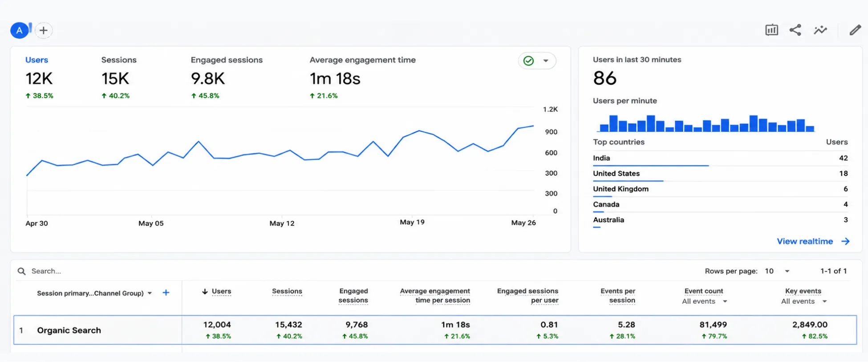Screen dimensions: 868x362
Task: Select the Sessions metric tab
Action: (x=118, y=77)
